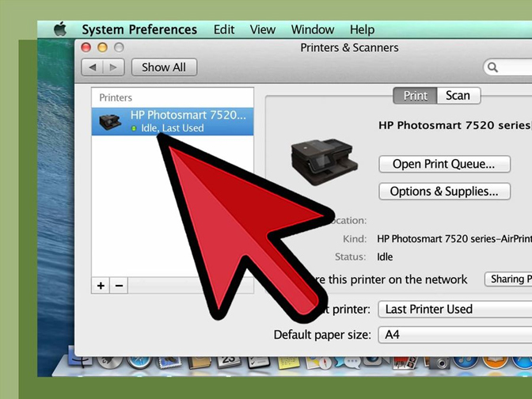This screenshot has width=532, height=399.
Task: Open the Window menu
Action: pos(313,29)
